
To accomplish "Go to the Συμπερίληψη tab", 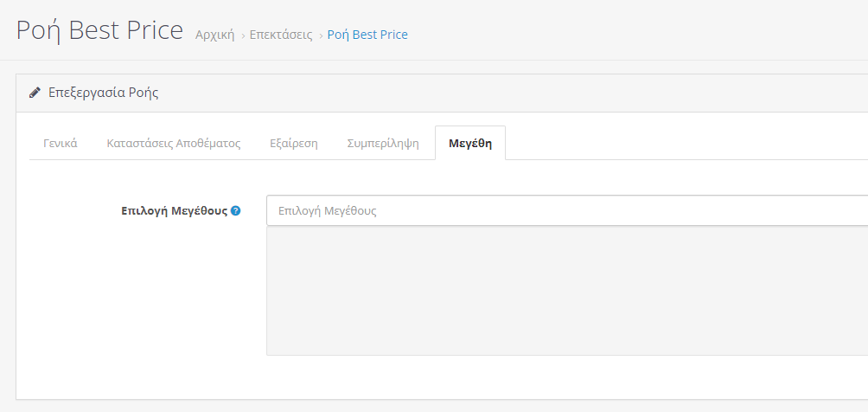I will click(x=383, y=143).
